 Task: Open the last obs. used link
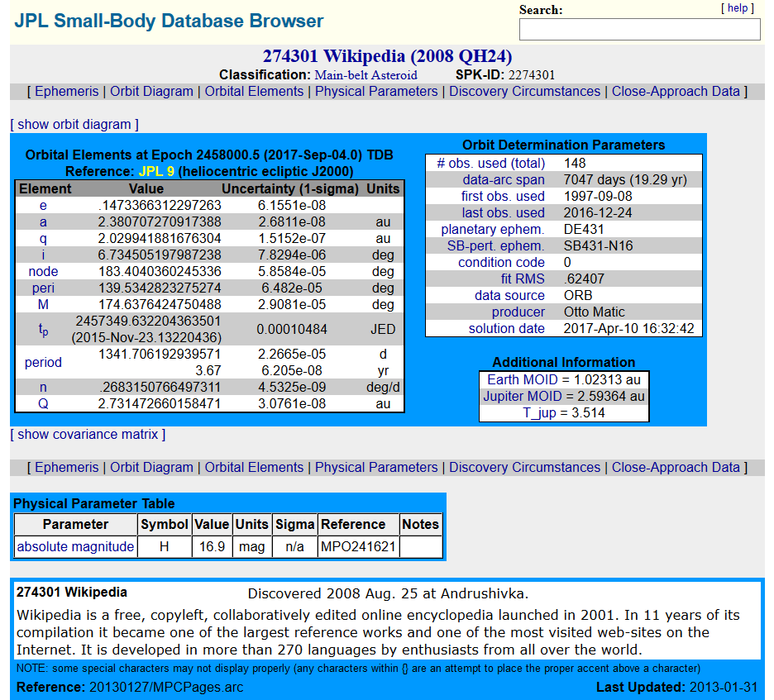[x=504, y=212]
